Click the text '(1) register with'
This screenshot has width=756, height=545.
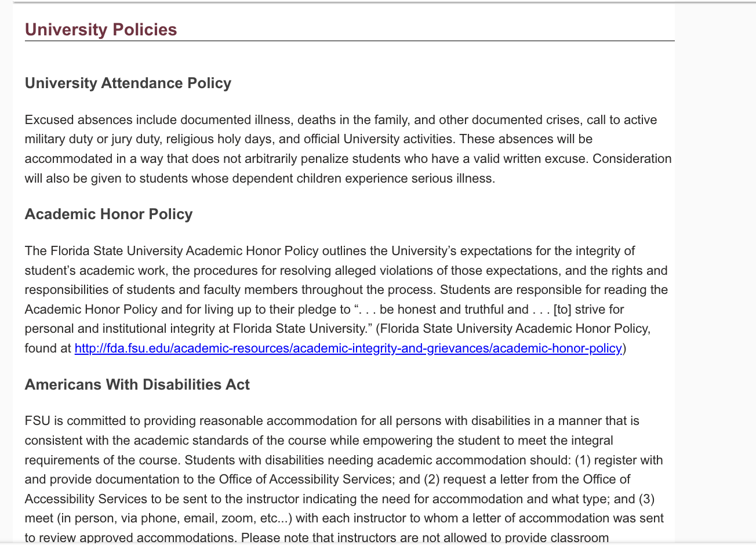(619, 460)
